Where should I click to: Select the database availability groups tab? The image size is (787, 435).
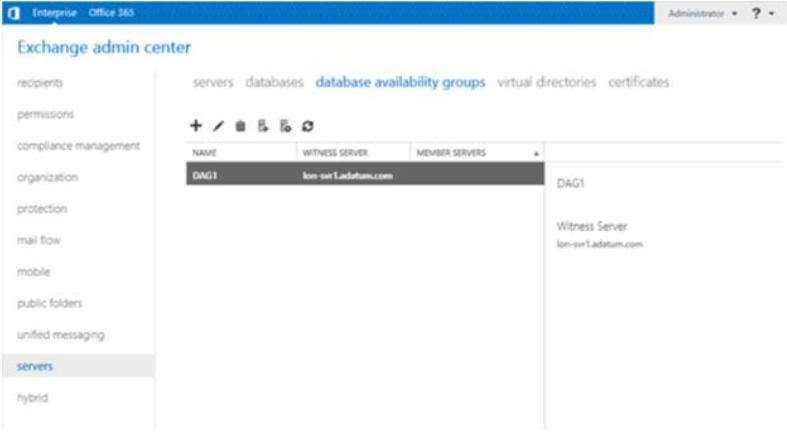coord(401,82)
